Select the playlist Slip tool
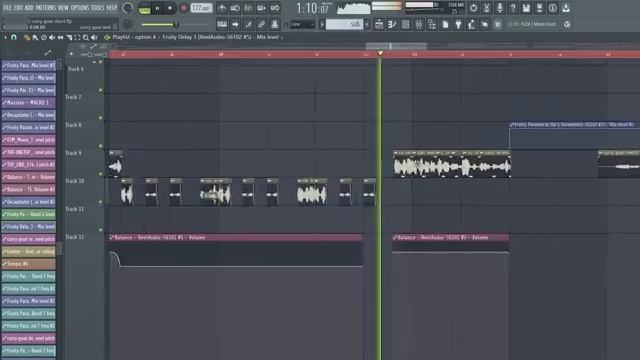Image resolution: width=640 pixels, height=360 pixels. point(60,38)
